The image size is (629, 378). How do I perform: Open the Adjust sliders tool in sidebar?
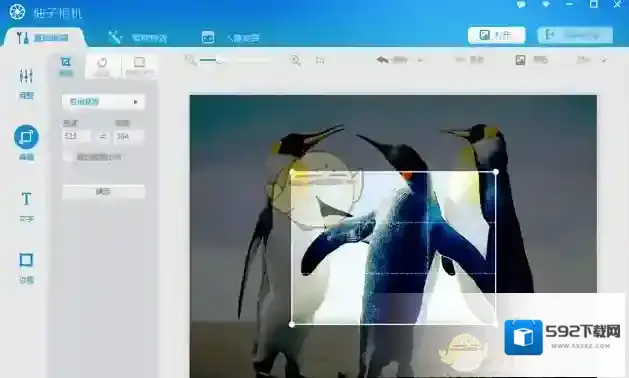[x=26, y=83]
